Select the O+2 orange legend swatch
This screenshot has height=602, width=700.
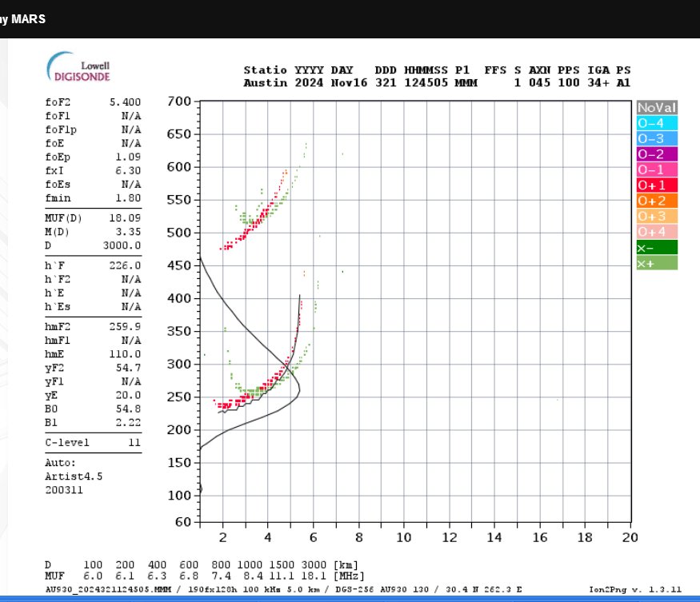[x=657, y=201]
